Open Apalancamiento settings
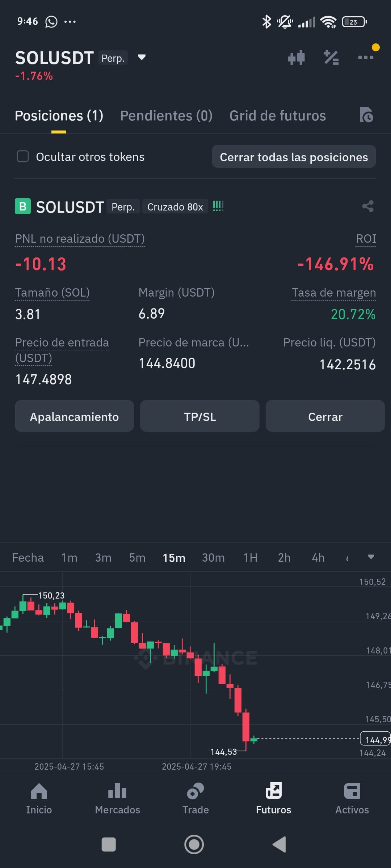Screen dimensions: 391x868 74,416
